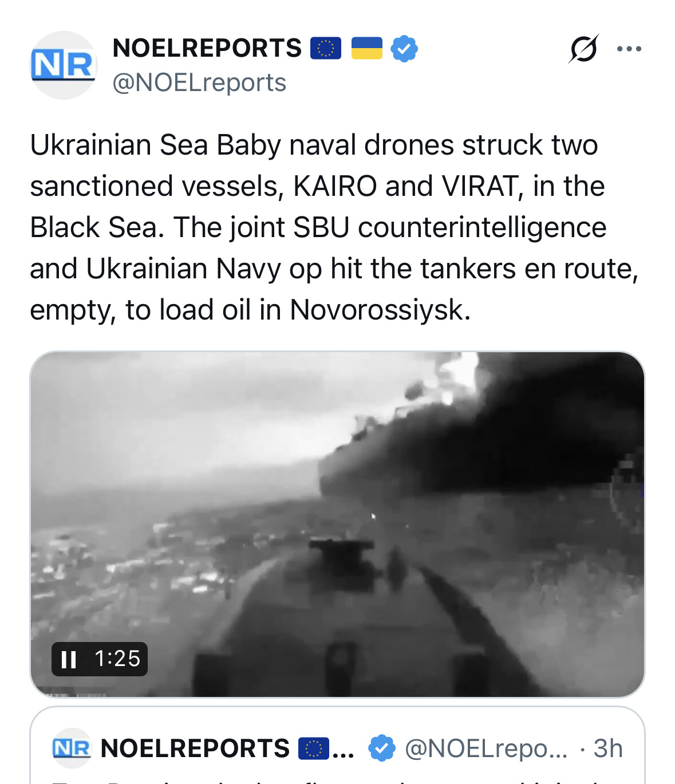Open the Grok slashed-circle icon
This screenshot has width=675, height=784.
583,49
